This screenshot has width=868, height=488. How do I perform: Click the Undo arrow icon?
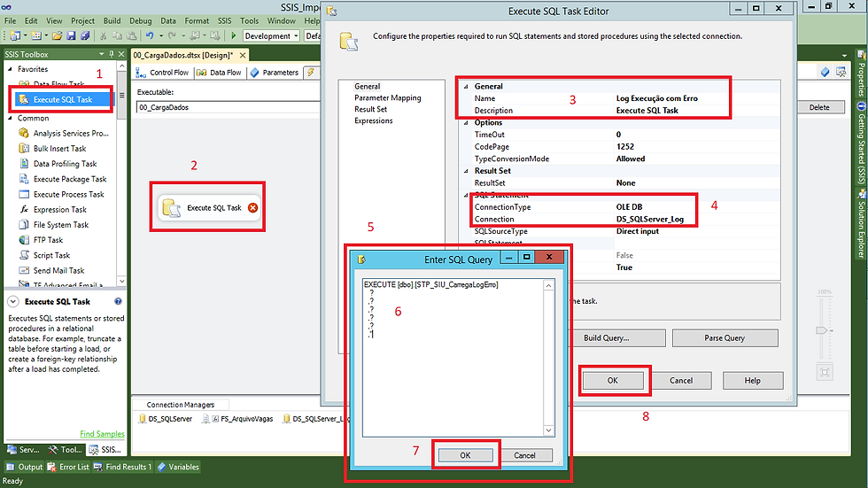point(150,36)
